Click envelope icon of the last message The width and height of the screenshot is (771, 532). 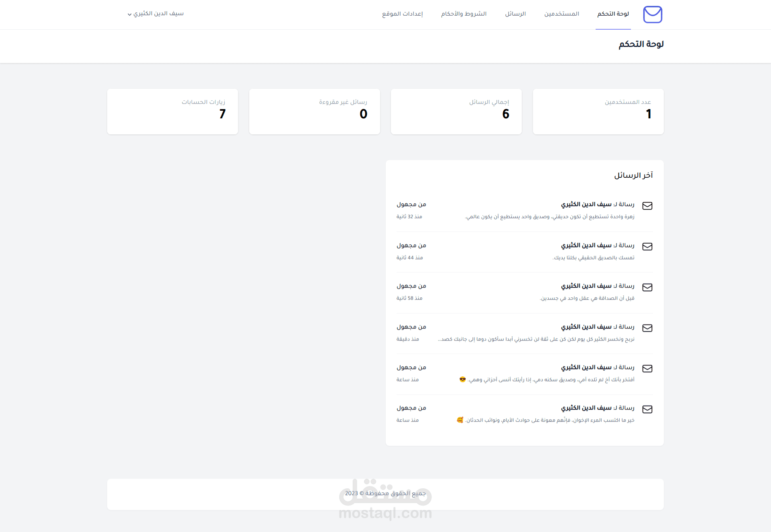click(x=647, y=409)
